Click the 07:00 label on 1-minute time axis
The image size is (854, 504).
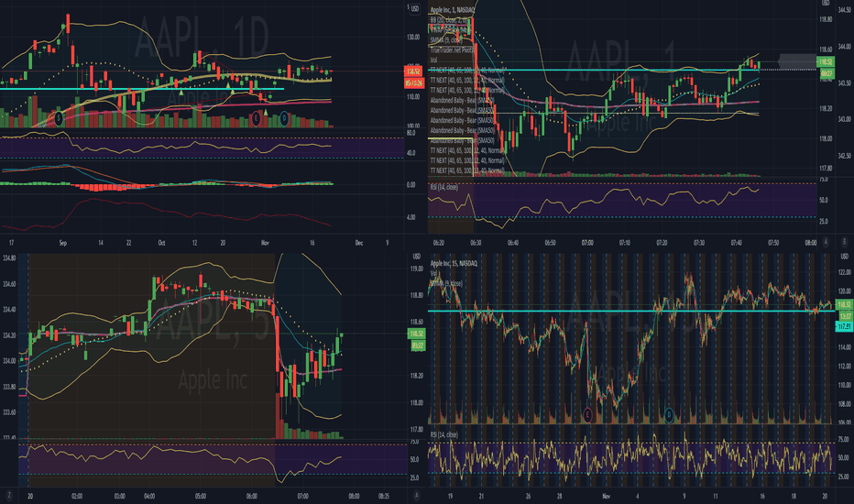(x=587, y=243)
